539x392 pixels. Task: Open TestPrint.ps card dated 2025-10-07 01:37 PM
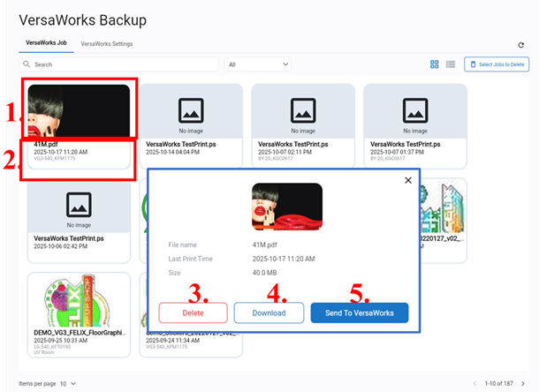[x=415, y=125]
